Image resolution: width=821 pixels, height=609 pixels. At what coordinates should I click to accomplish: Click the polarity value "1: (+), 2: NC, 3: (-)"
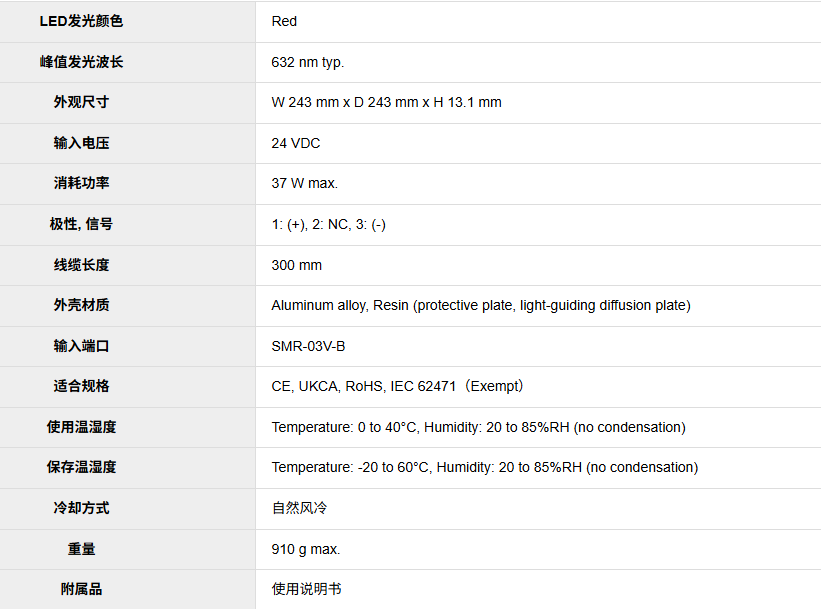[328, 224]
